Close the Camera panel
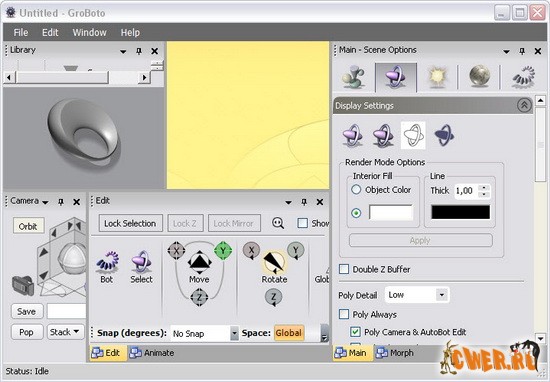The image size is (550, 382). coord(76,202)
